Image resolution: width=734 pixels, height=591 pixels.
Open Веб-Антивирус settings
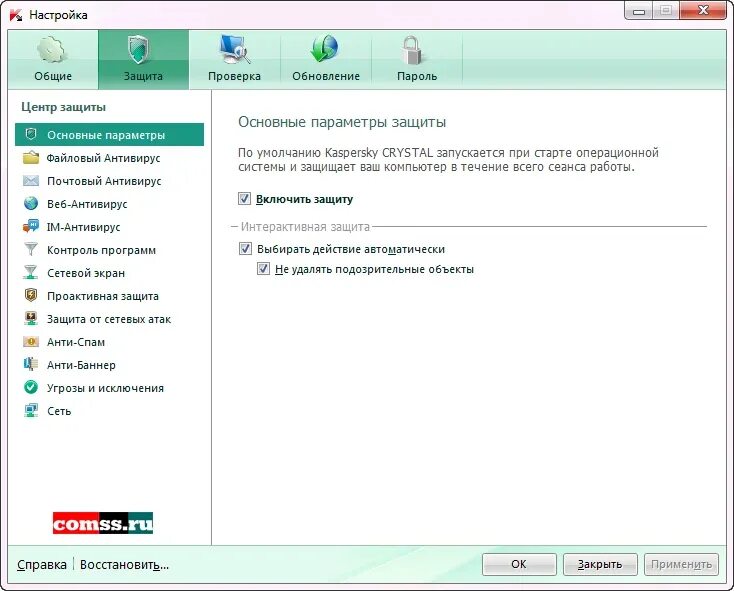coord(110,204)
